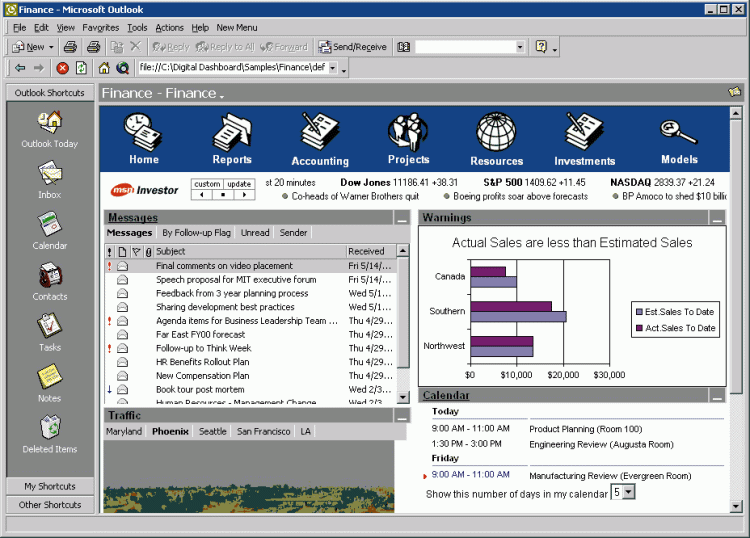Go to the start page home icon

point(104,68)
